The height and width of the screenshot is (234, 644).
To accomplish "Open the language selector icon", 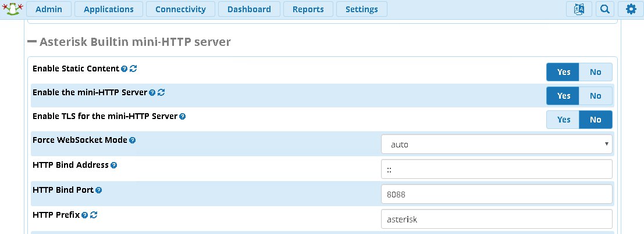I will coord(579,9).
